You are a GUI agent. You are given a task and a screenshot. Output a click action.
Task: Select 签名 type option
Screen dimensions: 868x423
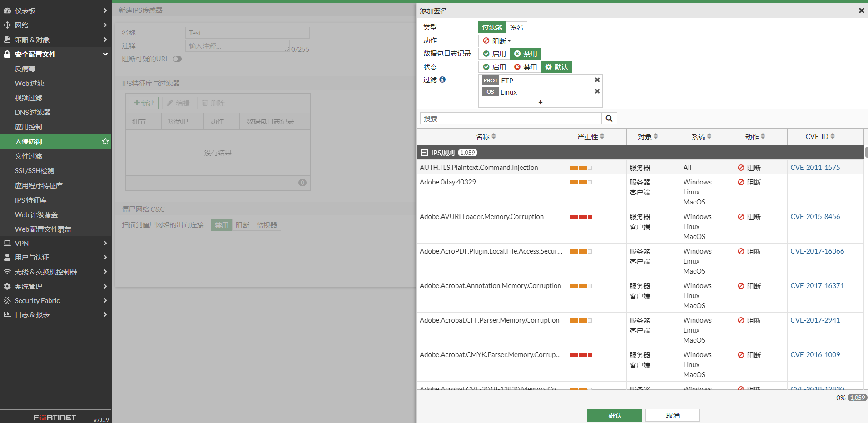coord(516,27)
